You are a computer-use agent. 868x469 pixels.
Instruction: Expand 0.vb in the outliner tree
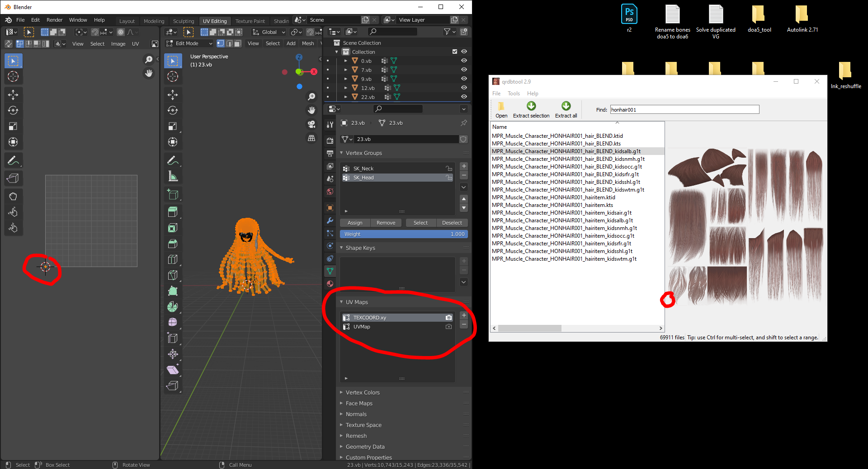[346, 61]
